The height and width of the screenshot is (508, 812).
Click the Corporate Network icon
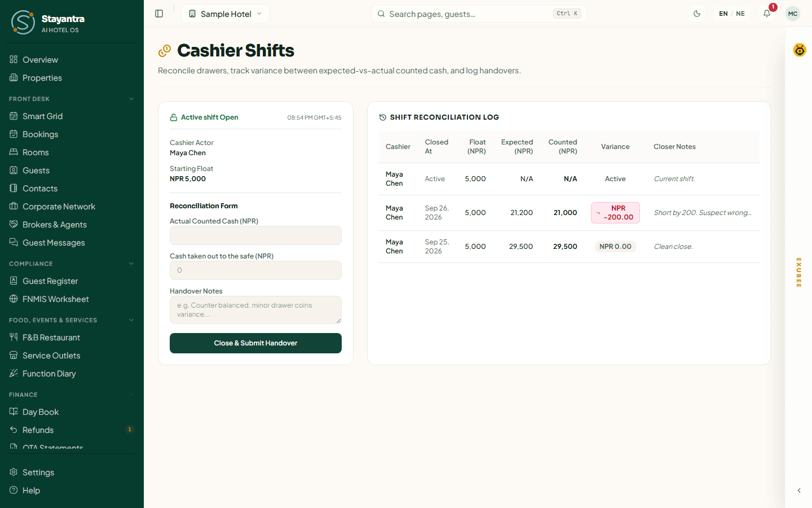[14, 206]
